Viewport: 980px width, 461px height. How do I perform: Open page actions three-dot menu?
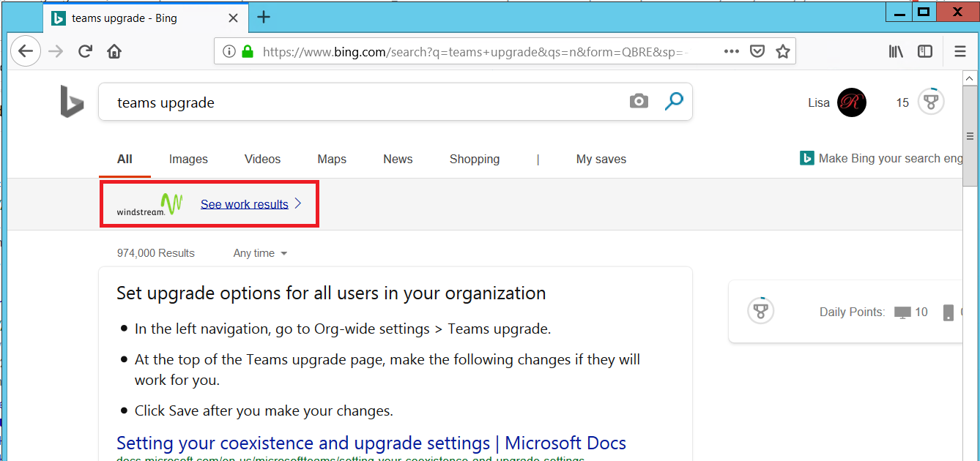click(731, 51)
